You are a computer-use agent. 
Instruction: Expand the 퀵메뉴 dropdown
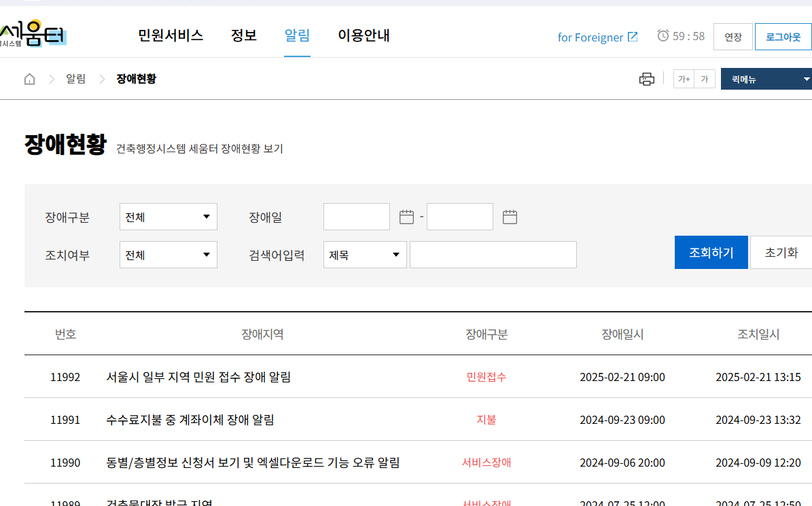pos(766,79)
